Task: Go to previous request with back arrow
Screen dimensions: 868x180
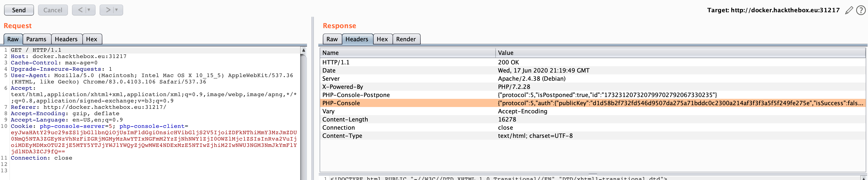Action: 80,10
